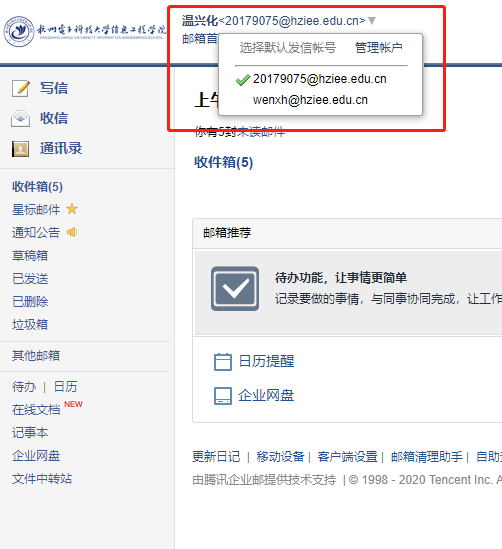The height and width of the screenshot is (549, 502).
Task: Click the to-do checkmark icon
Action: [235, 289]
